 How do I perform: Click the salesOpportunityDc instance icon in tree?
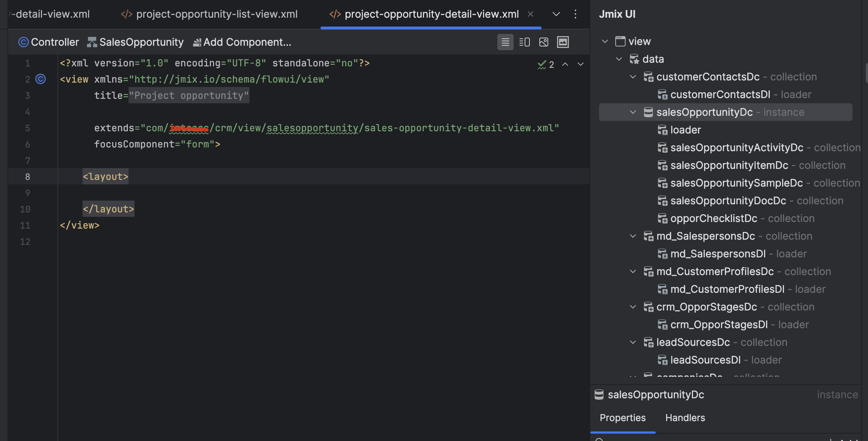648,112
